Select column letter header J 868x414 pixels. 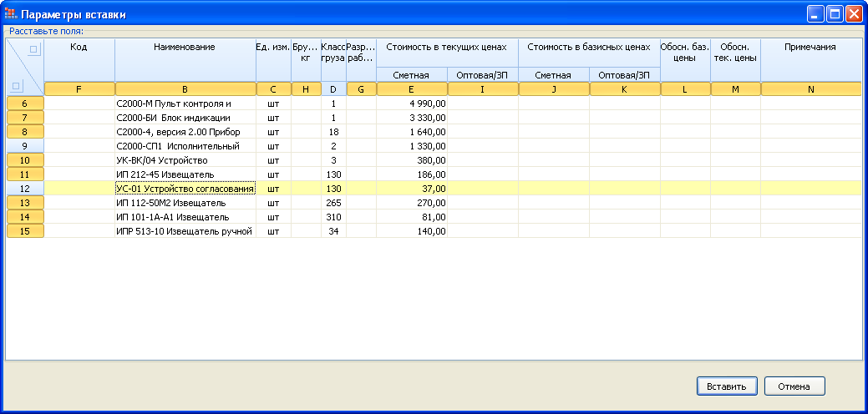pos(554,89)
